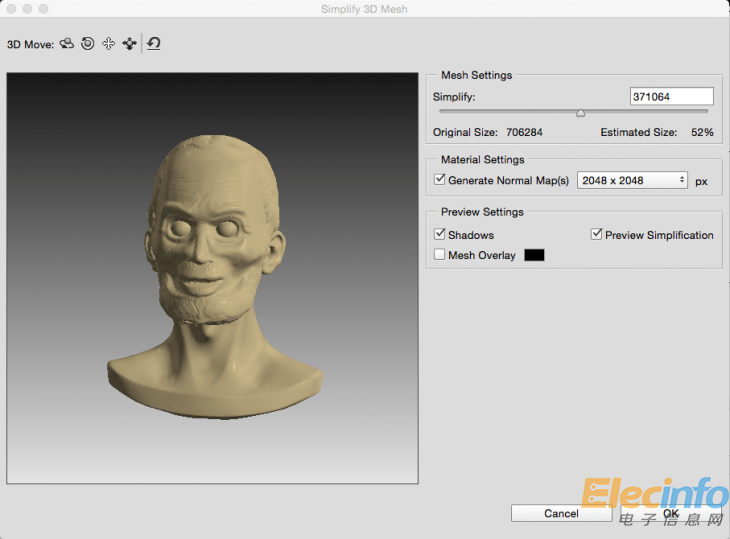Screen dimensions: 730x539
Task: Select the 3D roll tool
Action: [88, 44]
